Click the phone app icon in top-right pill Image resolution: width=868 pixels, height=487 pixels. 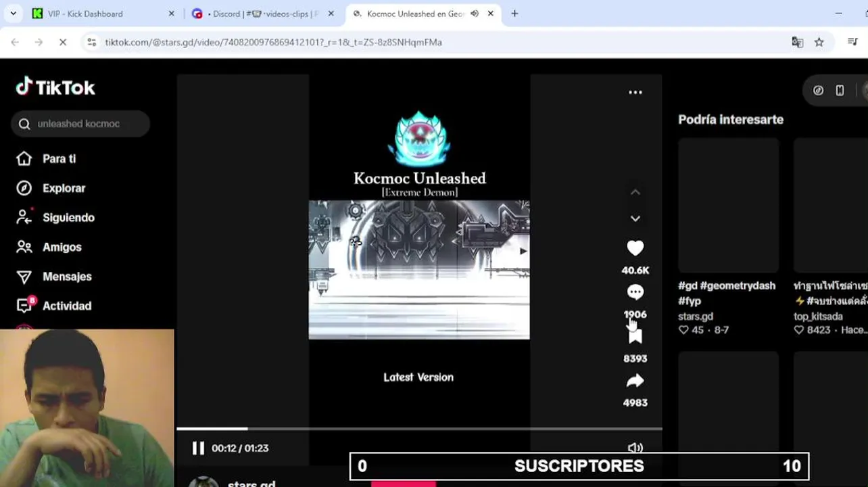840,91
